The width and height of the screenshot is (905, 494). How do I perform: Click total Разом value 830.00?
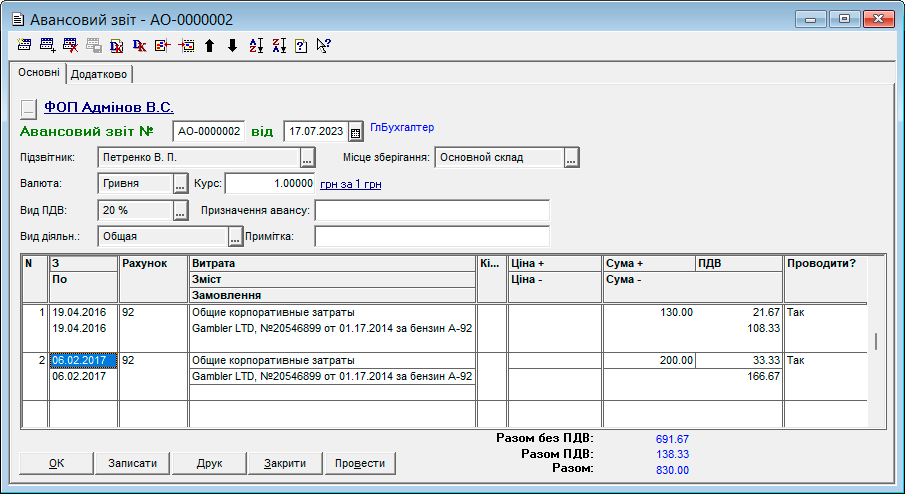pos(672,470)
